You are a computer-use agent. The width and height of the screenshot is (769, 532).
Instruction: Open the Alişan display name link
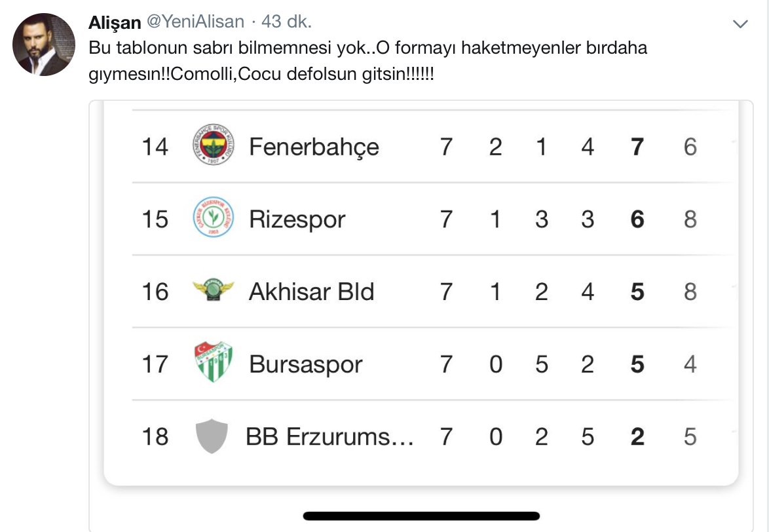click(x=115, y=22)
